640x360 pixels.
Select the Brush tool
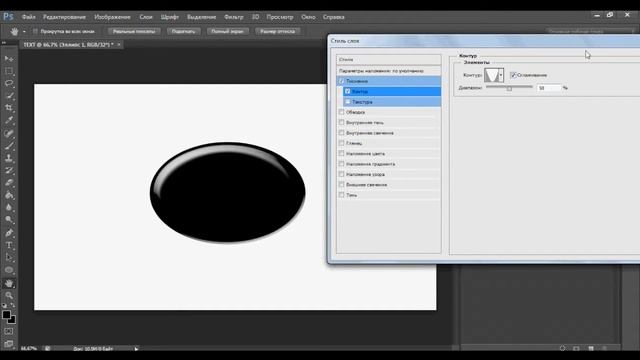[9, 145]
